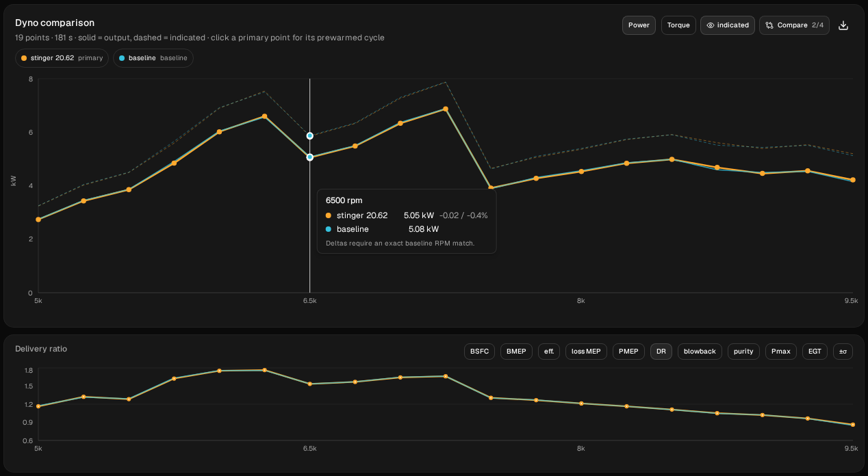The width and height of the screenshot is (868, 476).
Task: Click the power curve point at 5k rpm
Action: [38, 220]
